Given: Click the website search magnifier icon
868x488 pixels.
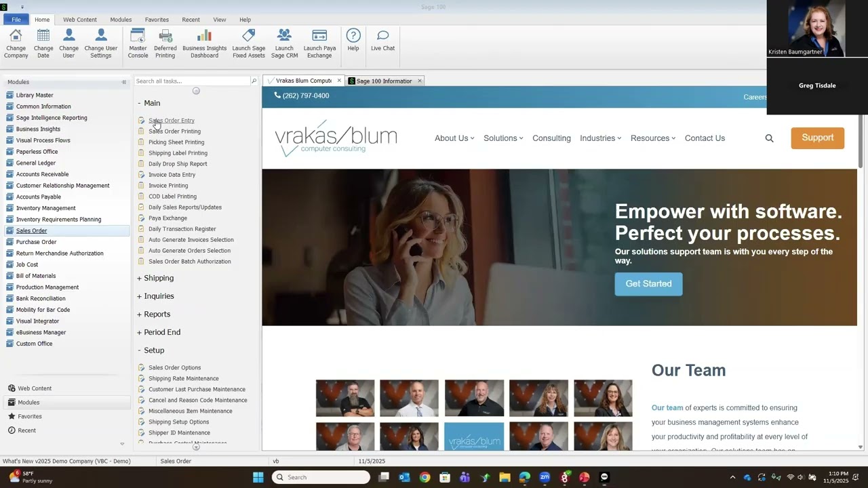Looking at the screenshot, I should (x=769, y=138).
